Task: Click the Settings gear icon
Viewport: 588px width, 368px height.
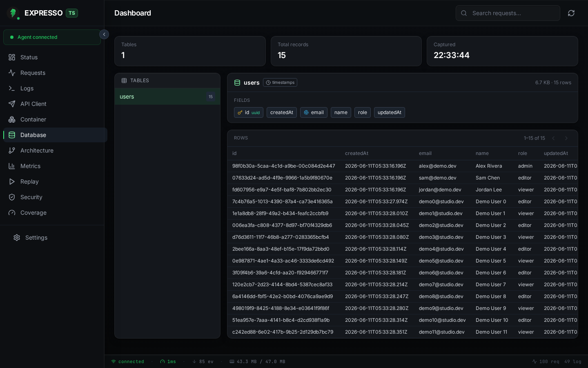Action: click(x=17, y=238)
